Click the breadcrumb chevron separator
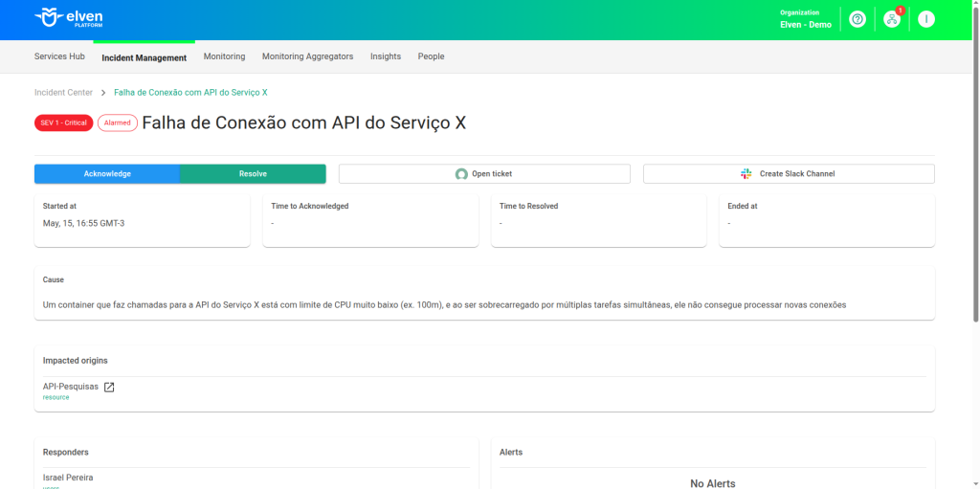Screen dimensions: 980x489 (x=103, y=93)
